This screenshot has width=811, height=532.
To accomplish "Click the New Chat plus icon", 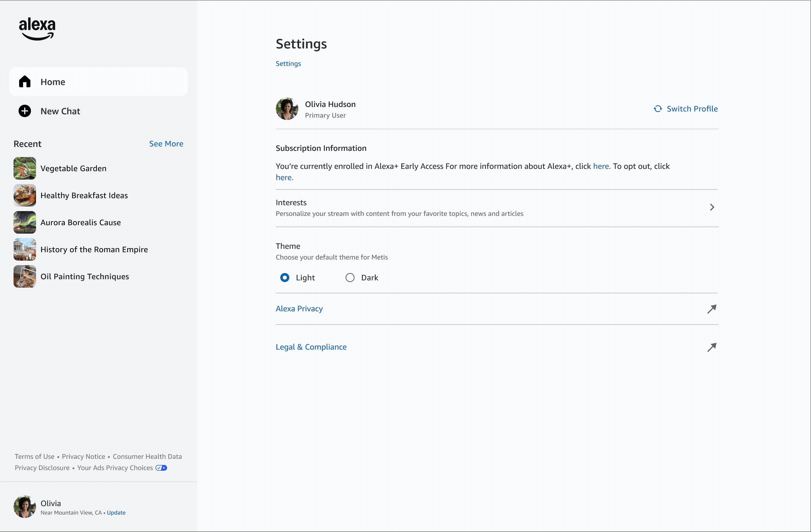I will pyautogui.click(x=24, y=111).
